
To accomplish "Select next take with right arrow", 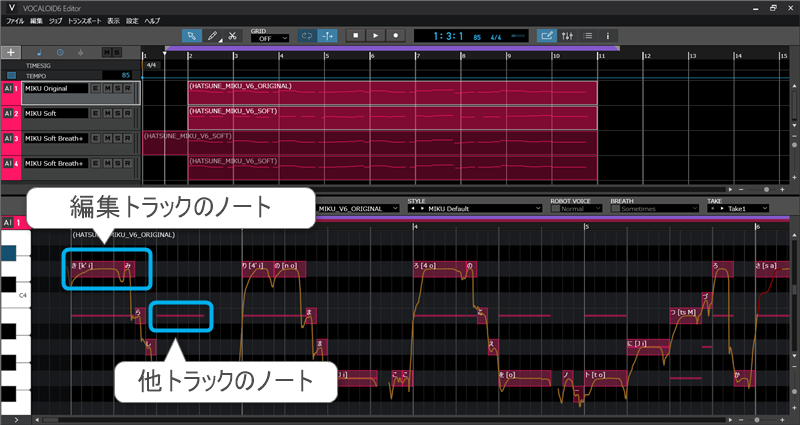I will click(721, 209).
